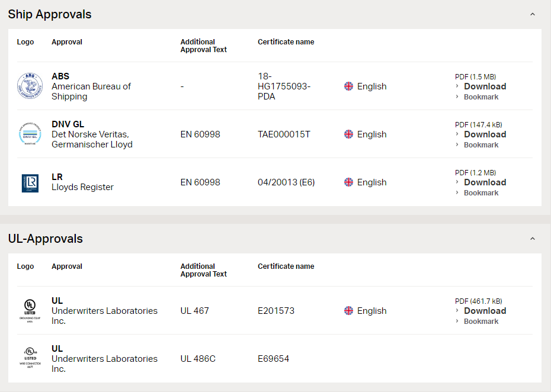Click the UK flag icon in the ABS row
The height and width of the screenshot is (392, 551).
click(348, 86)
